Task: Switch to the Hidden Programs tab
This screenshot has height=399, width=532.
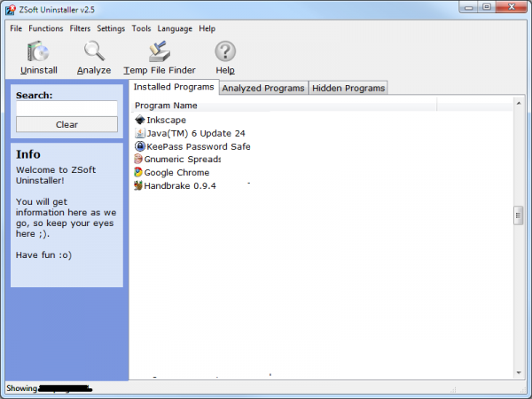Action: point(348,88)
